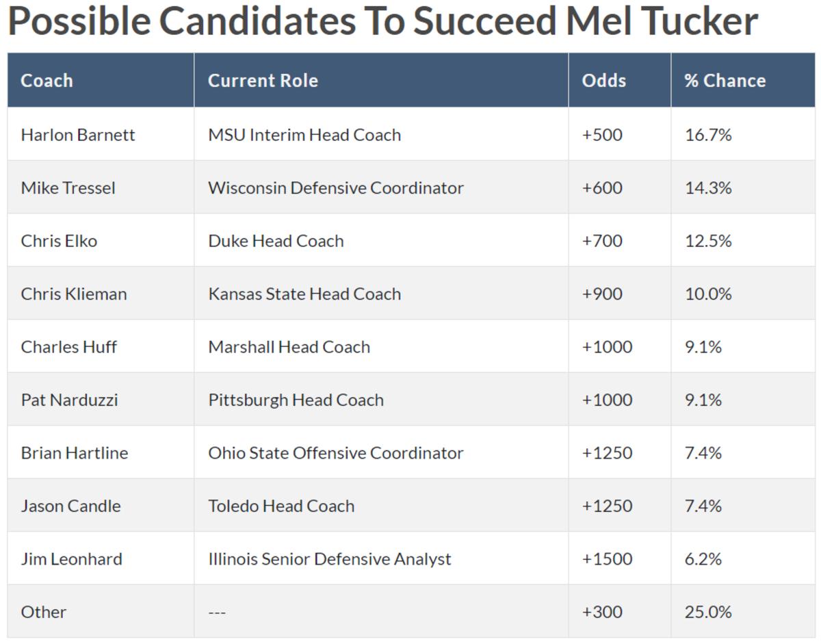Click the MSU Interim Head Coach cell
The width and height of the screenshot is (821, 644).
pos(304,135)
